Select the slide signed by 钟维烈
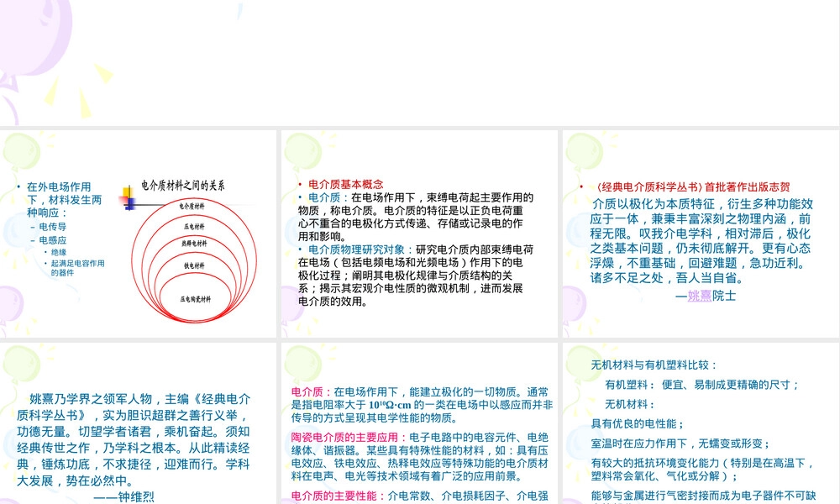840x504 pixels. [x=139, y=423]
